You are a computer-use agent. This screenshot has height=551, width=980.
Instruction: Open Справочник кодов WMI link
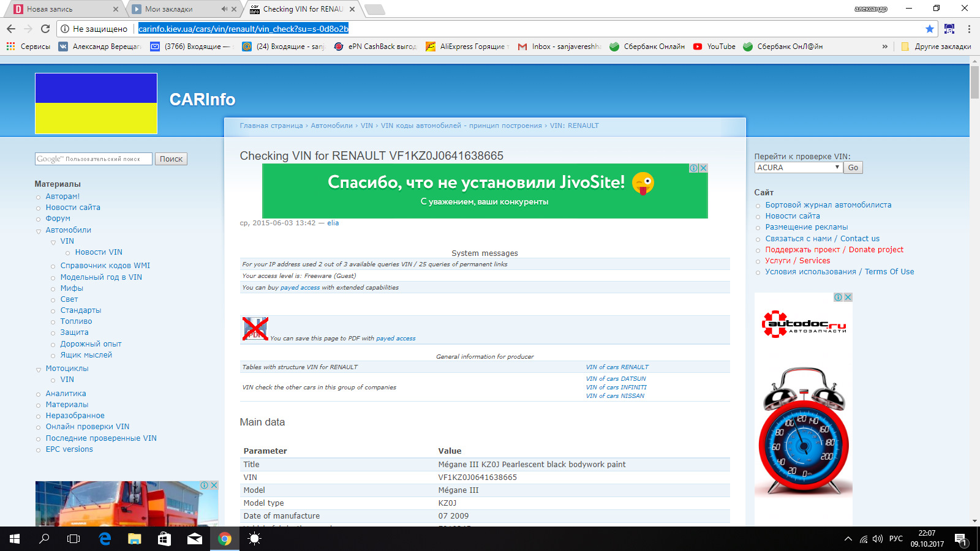(x=105, y=266)
